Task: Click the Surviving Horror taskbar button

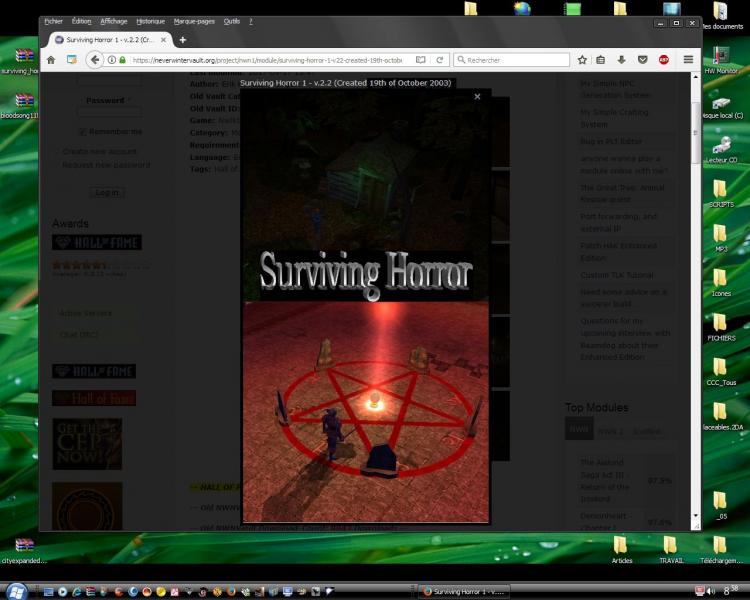Action: (464, 592)
